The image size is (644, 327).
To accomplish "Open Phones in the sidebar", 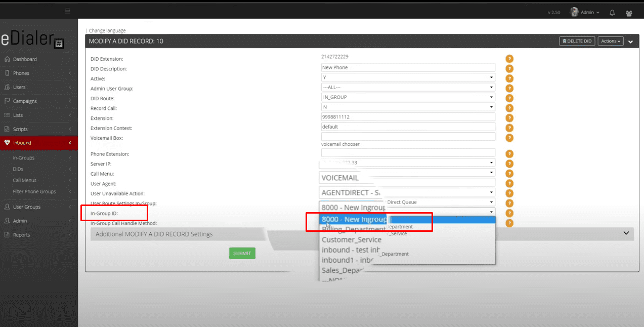I will click(38, 73).
